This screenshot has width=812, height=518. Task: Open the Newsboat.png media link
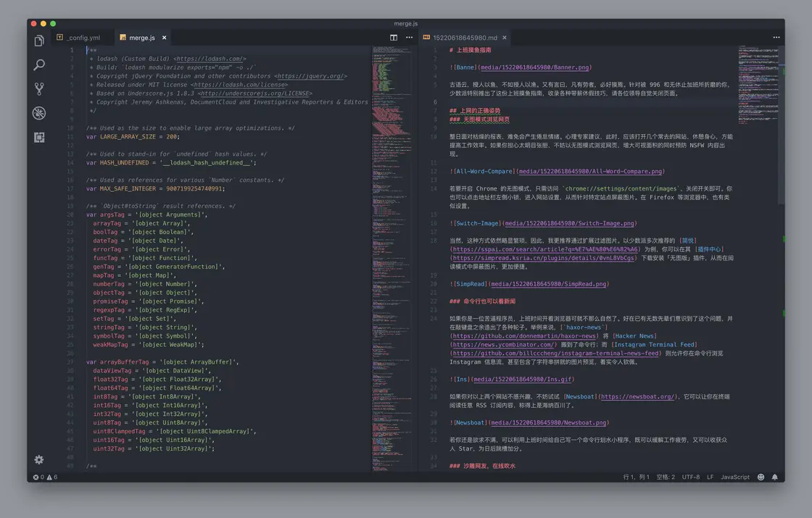point(548,423)
